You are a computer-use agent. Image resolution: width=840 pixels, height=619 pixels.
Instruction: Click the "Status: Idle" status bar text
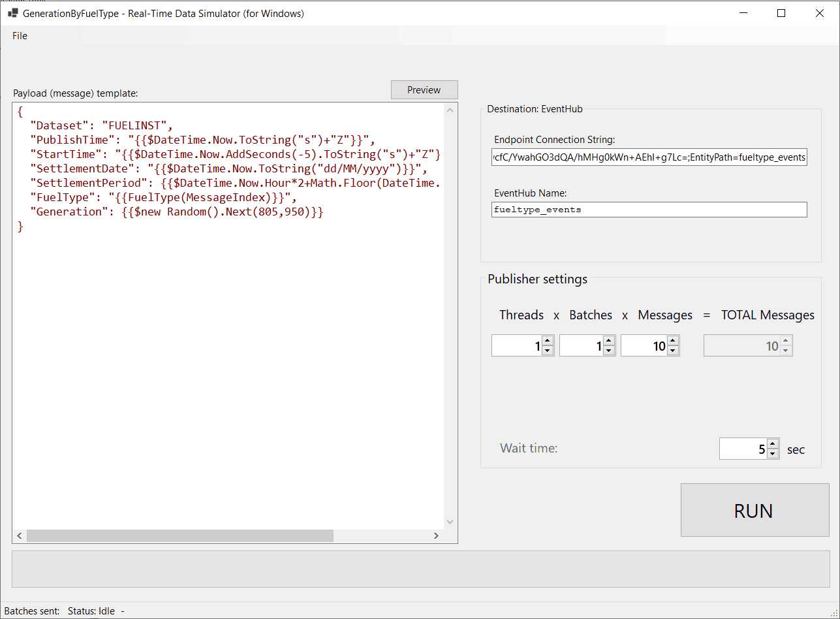pos(91,611)
